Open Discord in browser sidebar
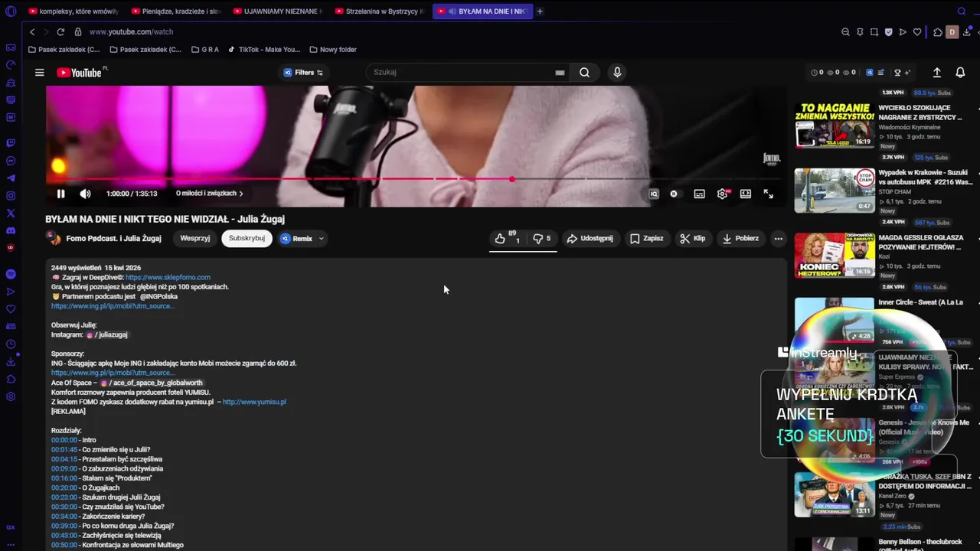The width and height of the screenshot is (980, 551). [x=11, y=230]
